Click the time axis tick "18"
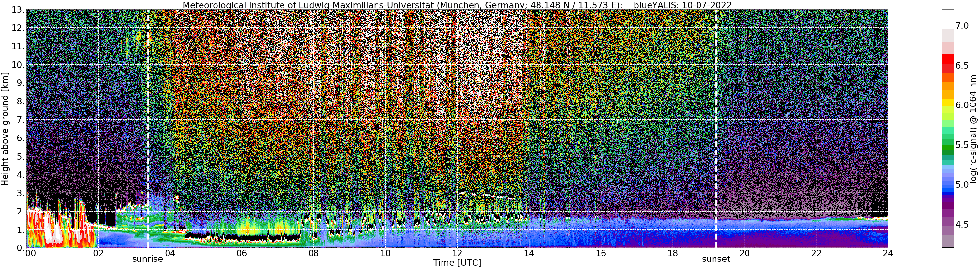The image size is (980, 269). (673, 253)
